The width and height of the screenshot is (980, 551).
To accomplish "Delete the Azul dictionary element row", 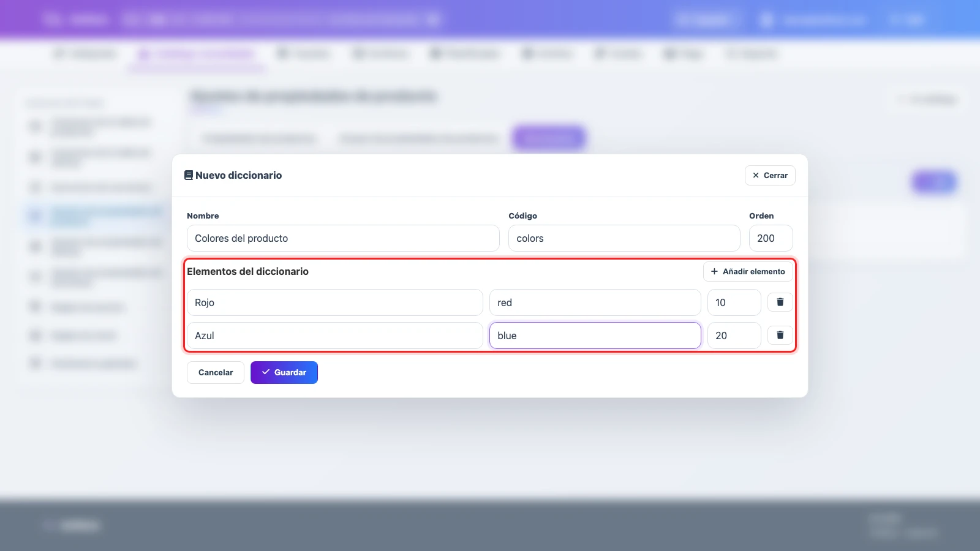I will coord(780,335).
